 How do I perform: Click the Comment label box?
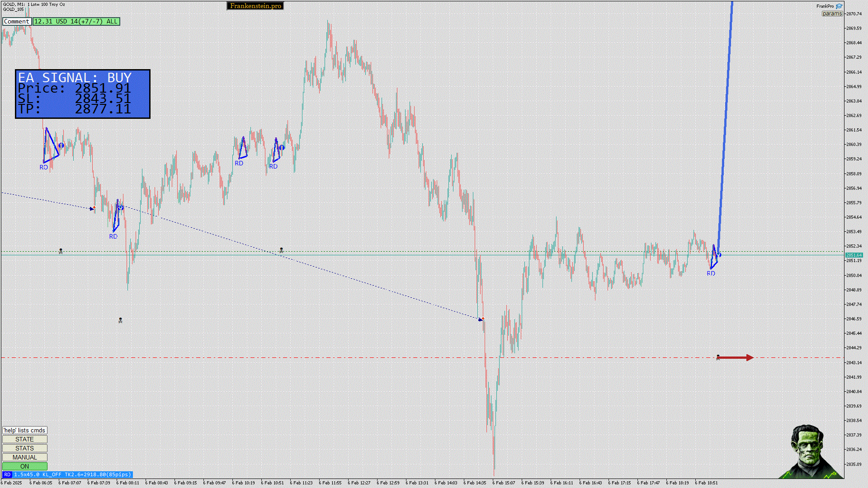pyautogui.click(x=17, y=21)
